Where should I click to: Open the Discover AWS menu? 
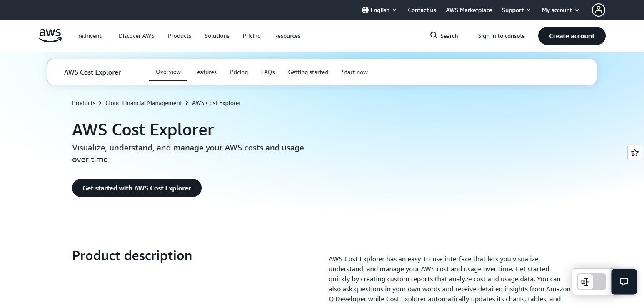pos(137,36)
